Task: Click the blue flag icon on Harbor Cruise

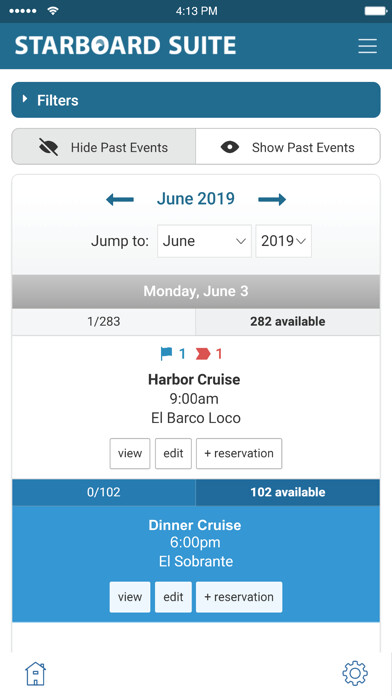Action: pyautogui.click(x=166, y=354)
